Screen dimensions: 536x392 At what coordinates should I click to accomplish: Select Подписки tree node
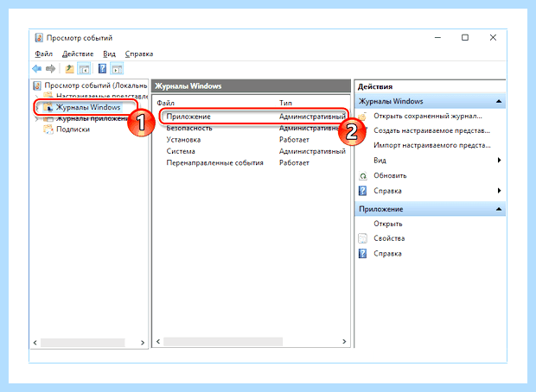pyautogui.click(x=73, y=130)
